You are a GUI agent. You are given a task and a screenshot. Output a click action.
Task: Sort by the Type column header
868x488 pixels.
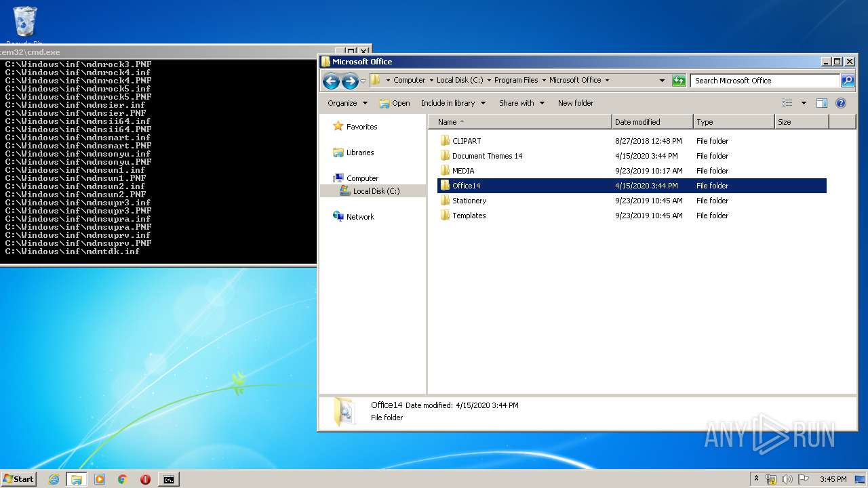(734, 122)
